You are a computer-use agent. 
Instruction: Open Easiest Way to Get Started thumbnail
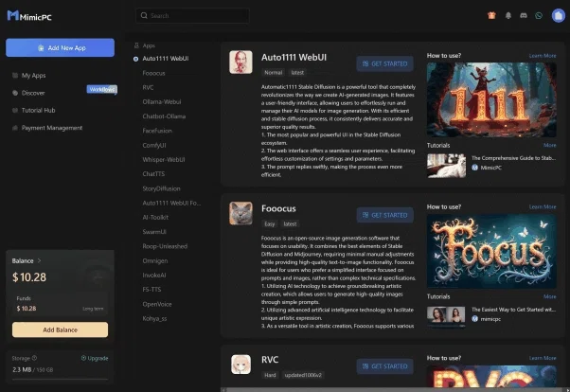[446, 317]
